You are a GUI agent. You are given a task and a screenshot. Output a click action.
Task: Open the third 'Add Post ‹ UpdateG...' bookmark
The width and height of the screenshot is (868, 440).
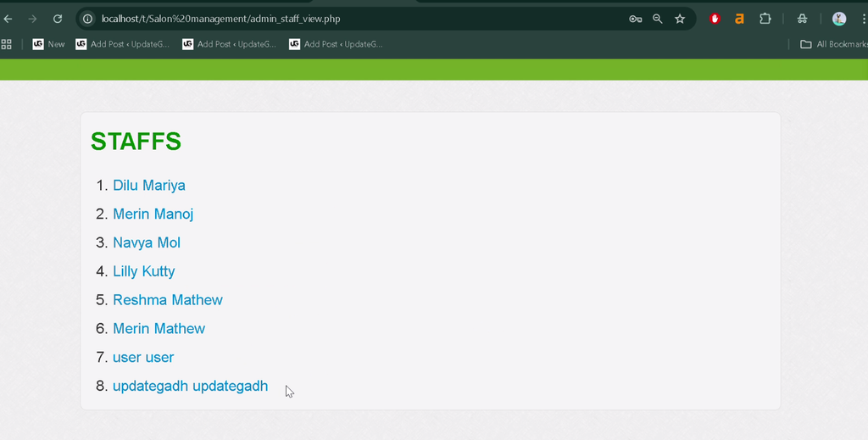pos(336,44)
